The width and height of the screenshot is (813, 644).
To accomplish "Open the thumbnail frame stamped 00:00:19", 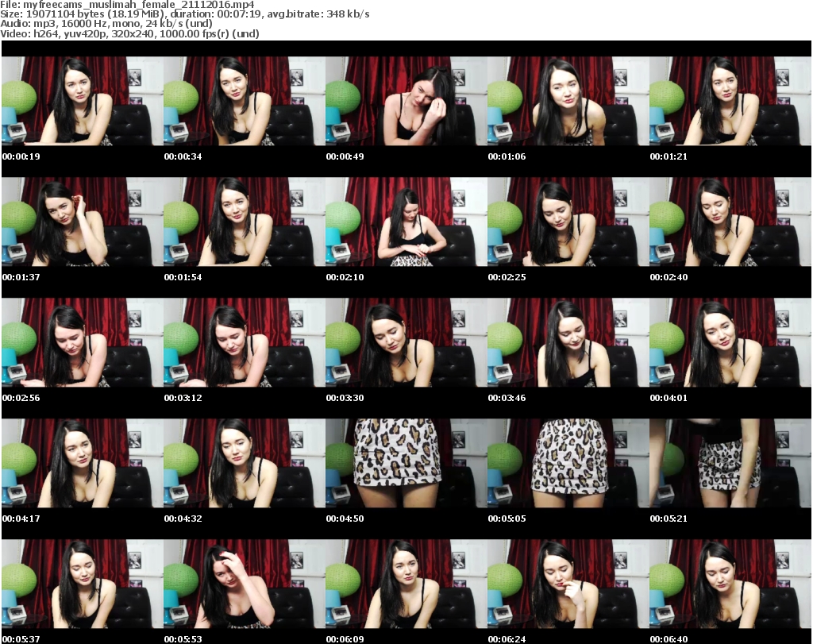I will click(x=83, y=101).
